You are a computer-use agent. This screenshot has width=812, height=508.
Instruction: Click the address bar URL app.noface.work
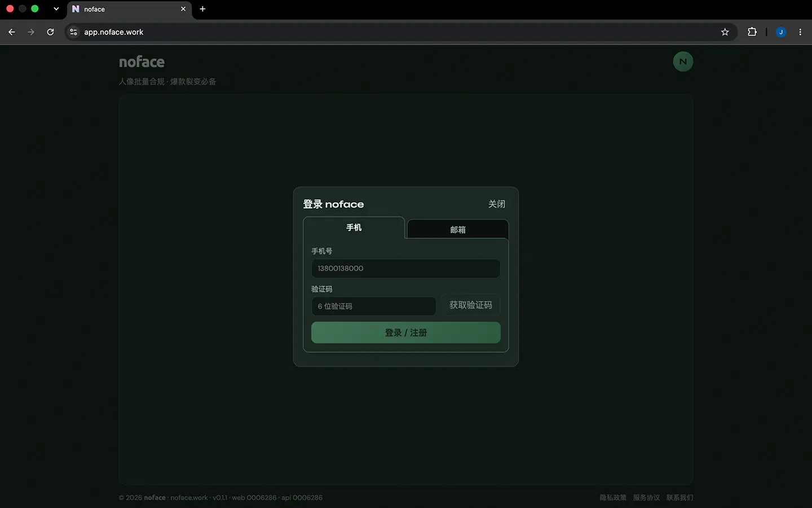[x=114, y=32]
